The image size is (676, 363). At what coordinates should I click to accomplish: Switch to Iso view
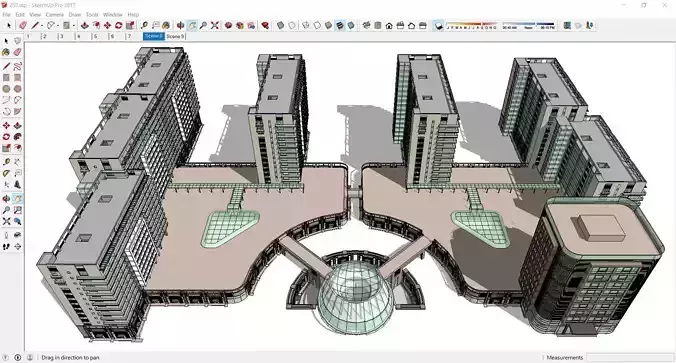(x=366, y=26)
